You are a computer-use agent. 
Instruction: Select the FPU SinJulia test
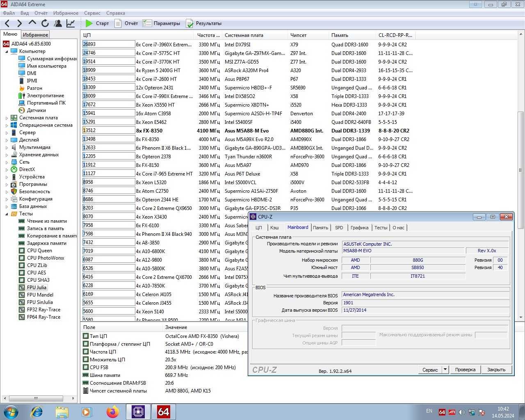40,302
